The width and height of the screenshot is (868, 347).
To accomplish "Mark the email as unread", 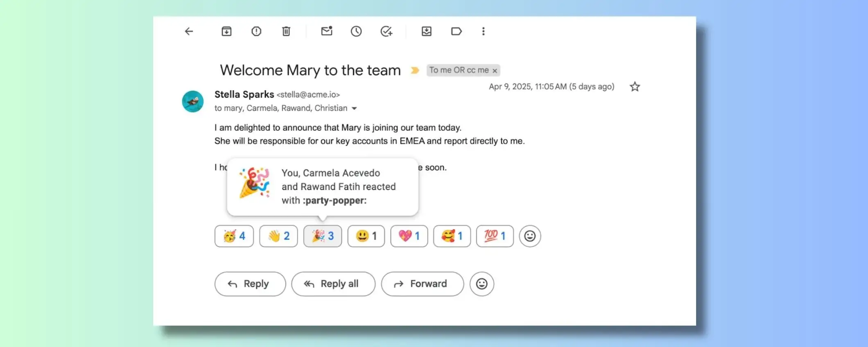I will pyautogui.click(x=327, y=31).
